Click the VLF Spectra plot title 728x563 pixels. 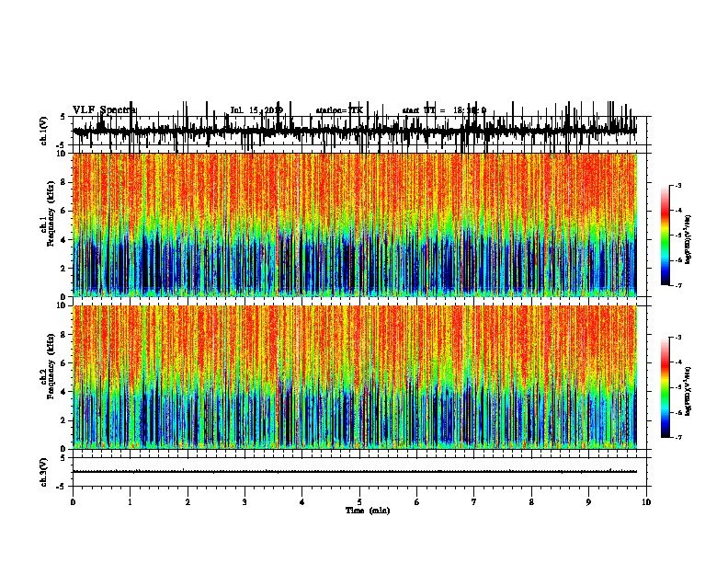coord(104,110)
